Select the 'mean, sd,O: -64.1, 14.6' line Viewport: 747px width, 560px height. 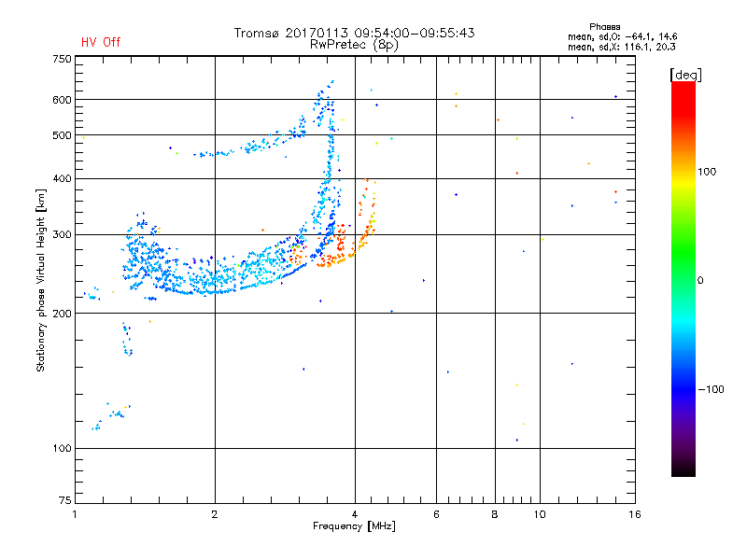point(622,36)
